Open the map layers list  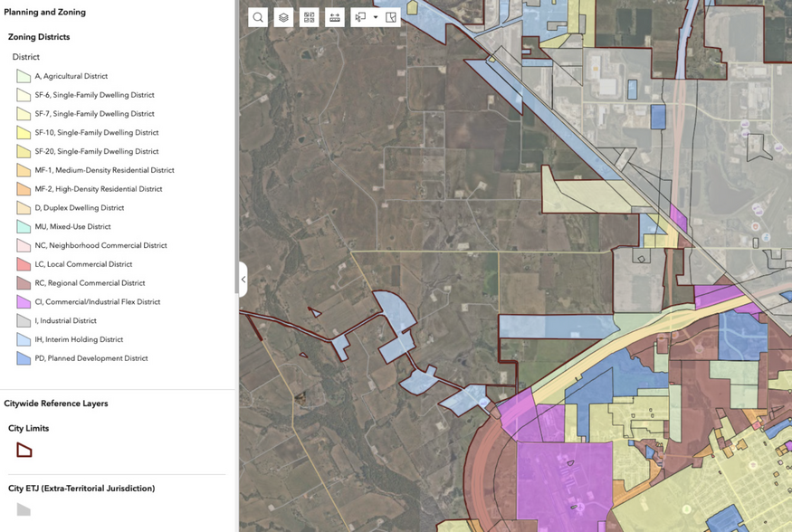click(283, 17)
